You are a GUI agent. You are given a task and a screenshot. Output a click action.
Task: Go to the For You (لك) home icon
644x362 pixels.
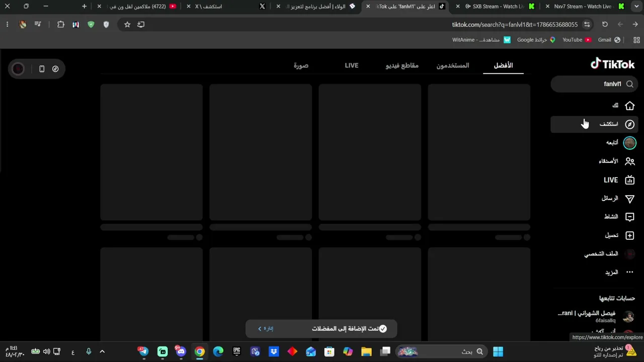629,106
